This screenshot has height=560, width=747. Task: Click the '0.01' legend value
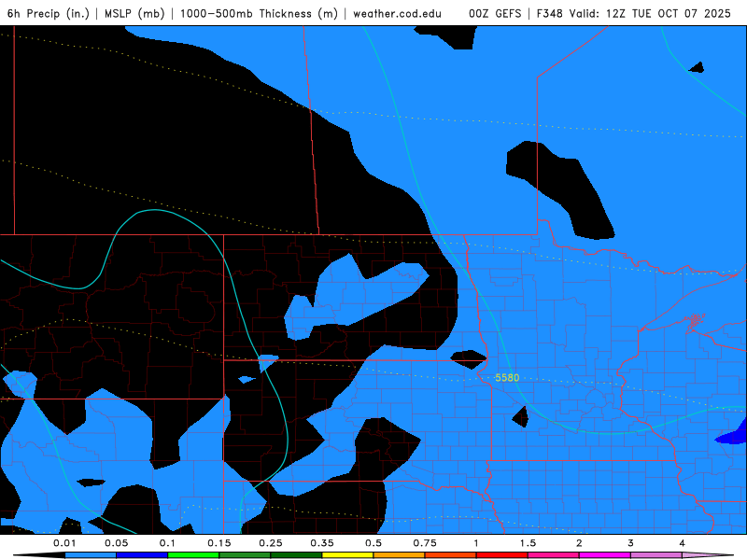click(x=64, y=543)
